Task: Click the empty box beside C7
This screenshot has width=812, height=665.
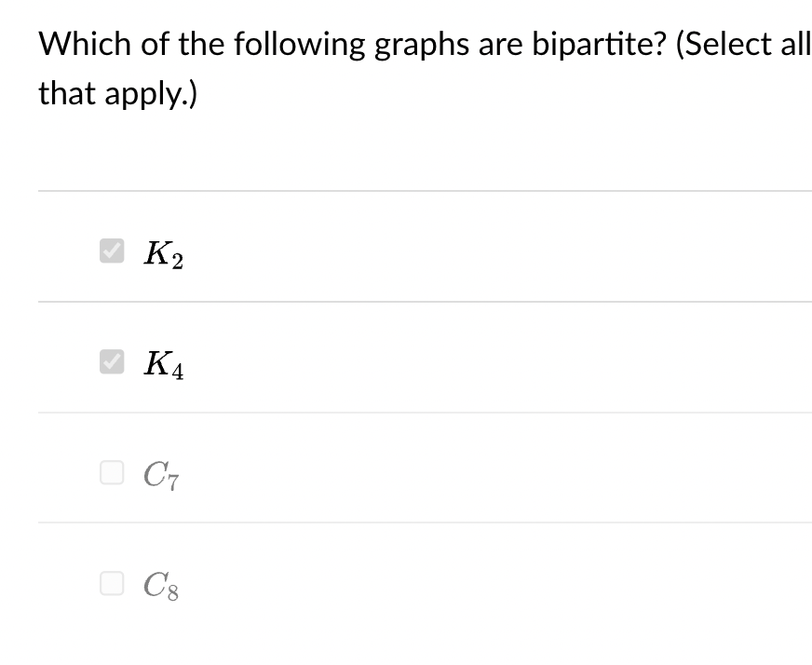Action: click(x=111, y=473)
